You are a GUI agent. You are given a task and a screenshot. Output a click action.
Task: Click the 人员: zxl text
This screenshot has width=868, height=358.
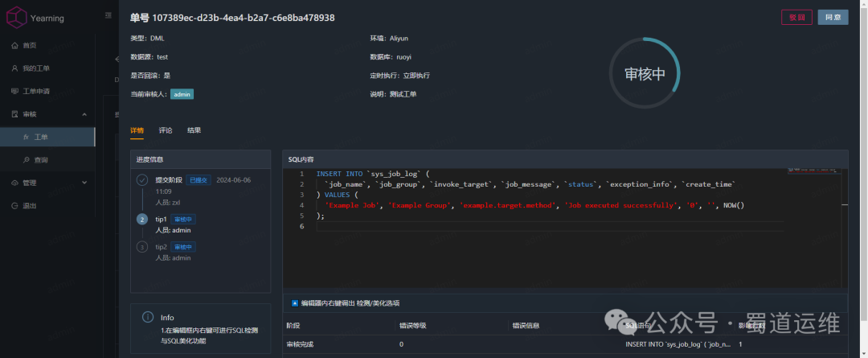[168, 203]
